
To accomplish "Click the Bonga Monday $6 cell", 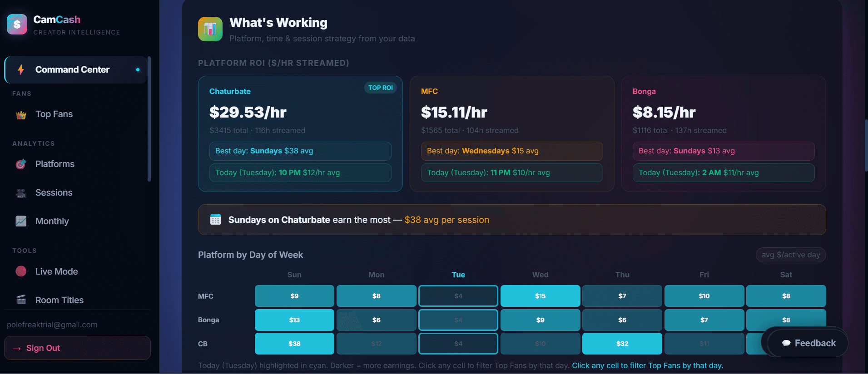I will pos(377,320).
